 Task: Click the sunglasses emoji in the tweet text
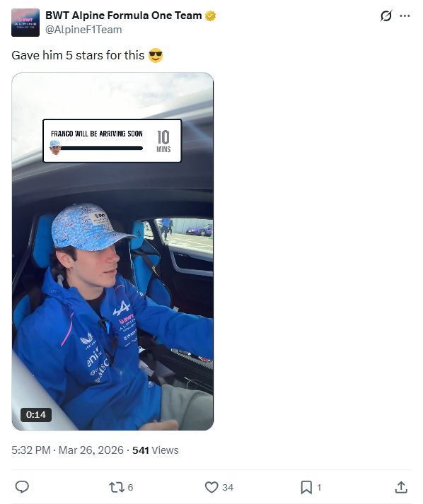[156, 55]
